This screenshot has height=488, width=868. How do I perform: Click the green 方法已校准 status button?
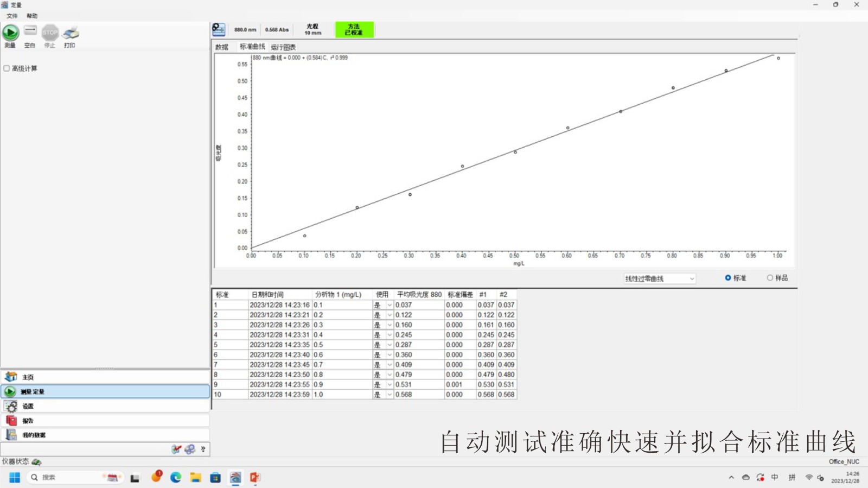tap(354, 29)
